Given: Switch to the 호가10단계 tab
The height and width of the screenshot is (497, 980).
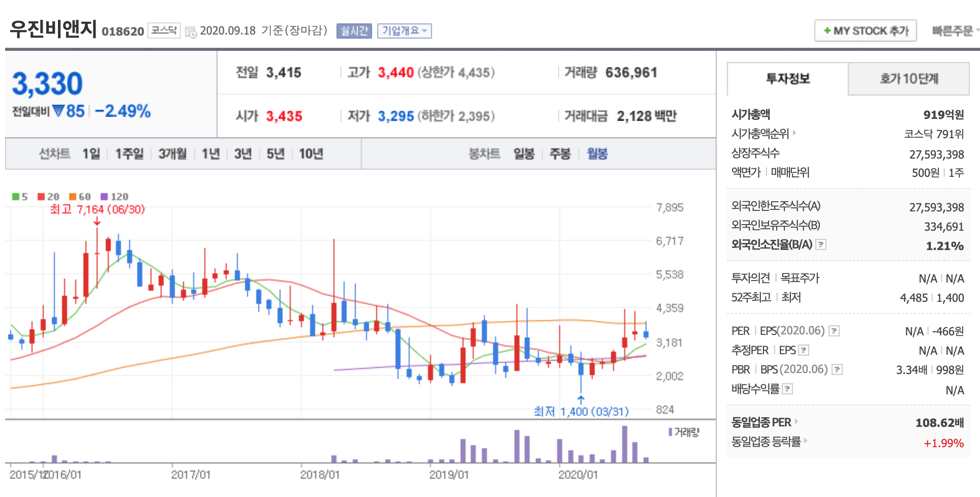Looking at the screenshot, I should tap(909, 79).
